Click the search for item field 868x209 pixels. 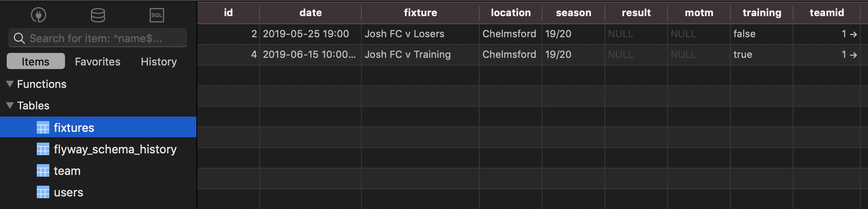(103, 38)
